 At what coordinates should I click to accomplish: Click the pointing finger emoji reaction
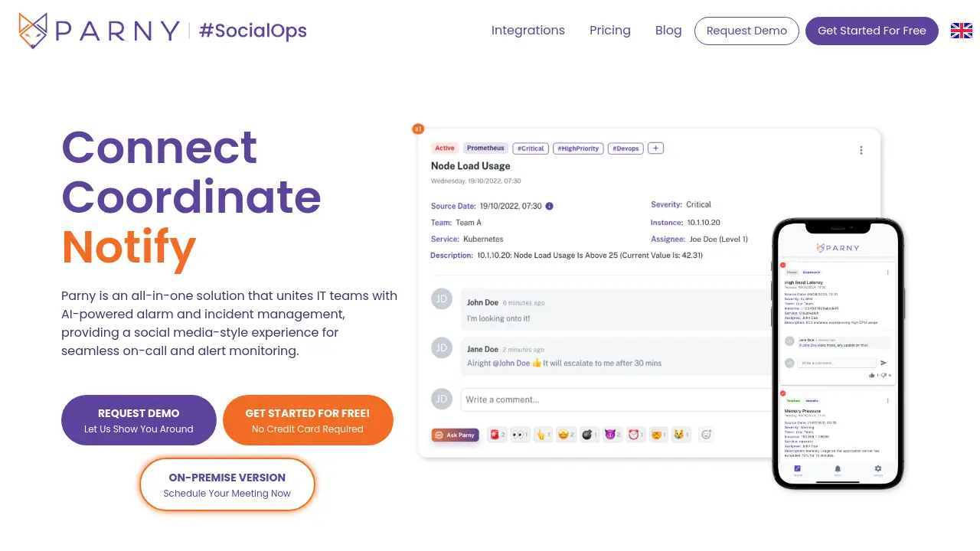543,435
